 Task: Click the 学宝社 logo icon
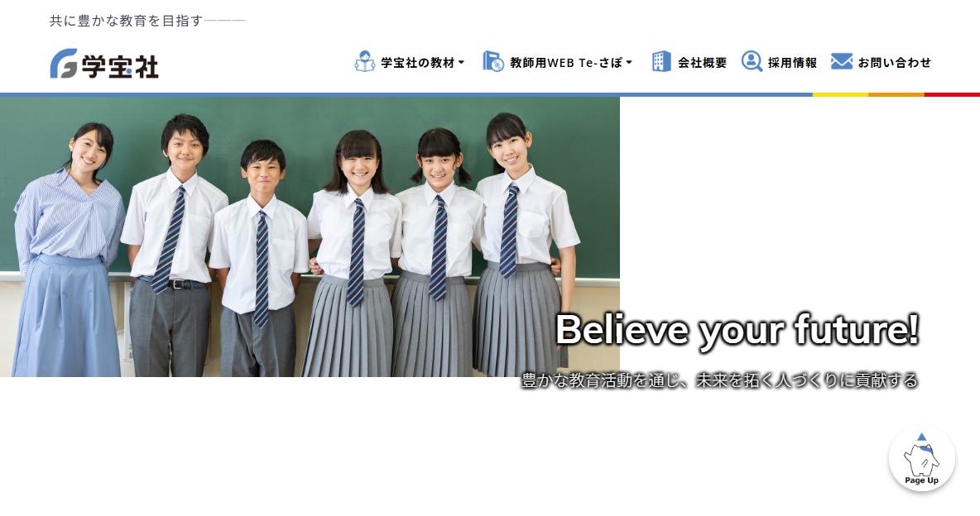[64, 64]
